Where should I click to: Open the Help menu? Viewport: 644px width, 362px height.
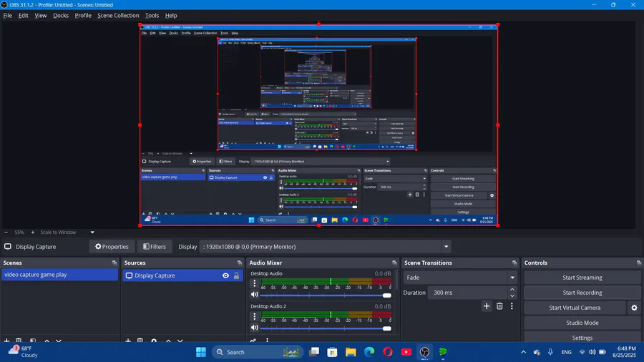pos(171,15)
